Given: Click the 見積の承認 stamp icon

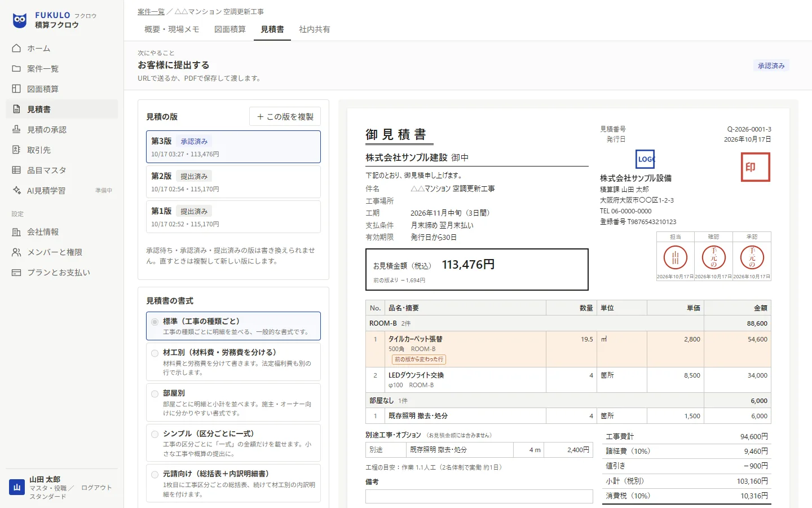Looking at the screenshot, I should 16,130.
